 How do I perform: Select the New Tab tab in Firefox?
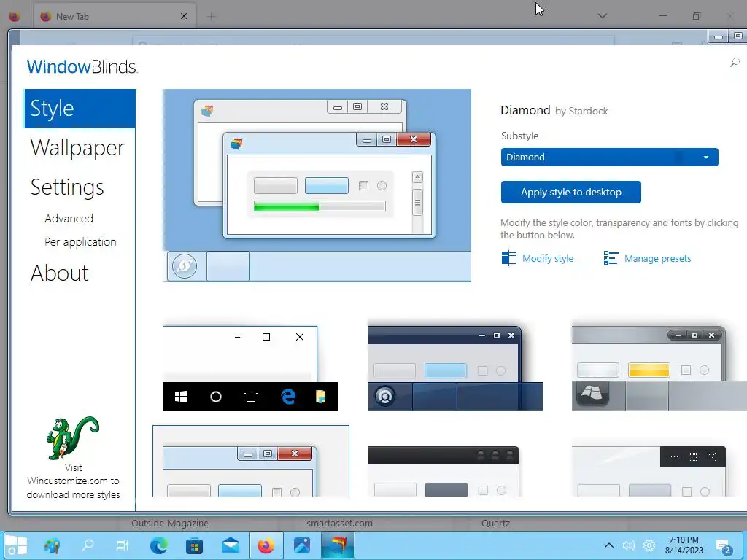[115, 16]
